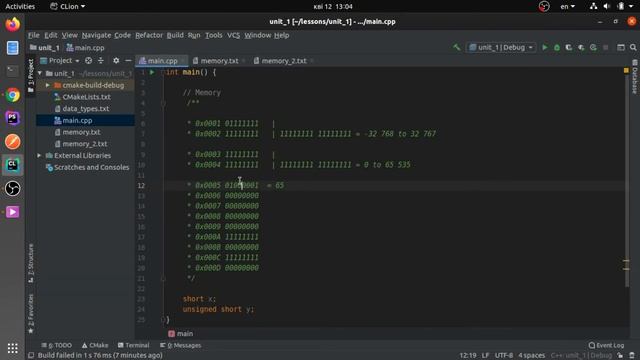Open the unit_1 | Debug run configuration dropdown

[501, 47]
